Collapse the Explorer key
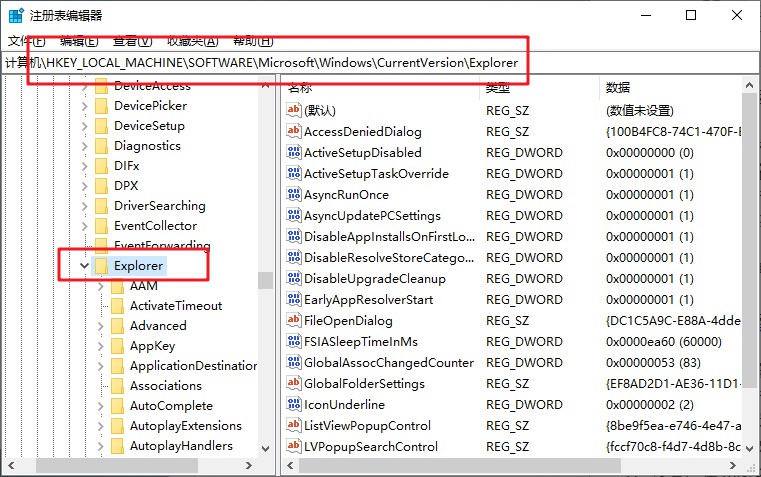 tap(83, 266)
